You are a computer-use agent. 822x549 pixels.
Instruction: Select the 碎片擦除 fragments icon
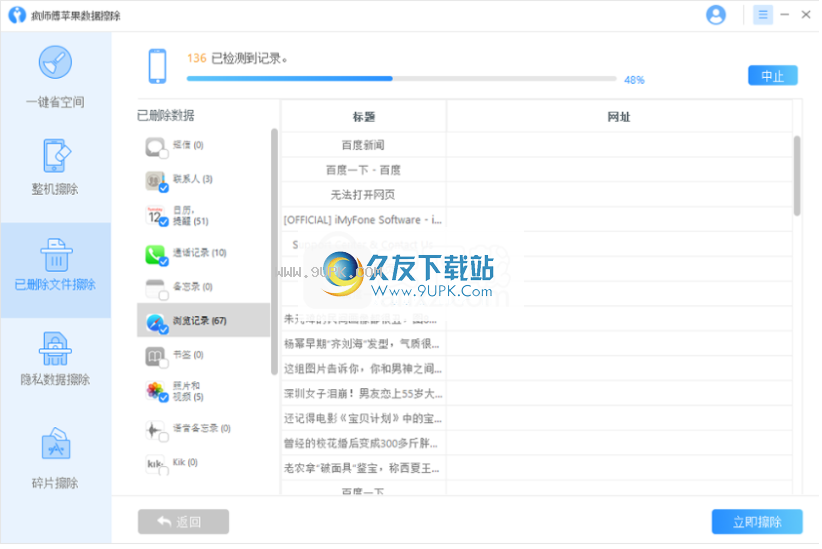coord(56,444)
